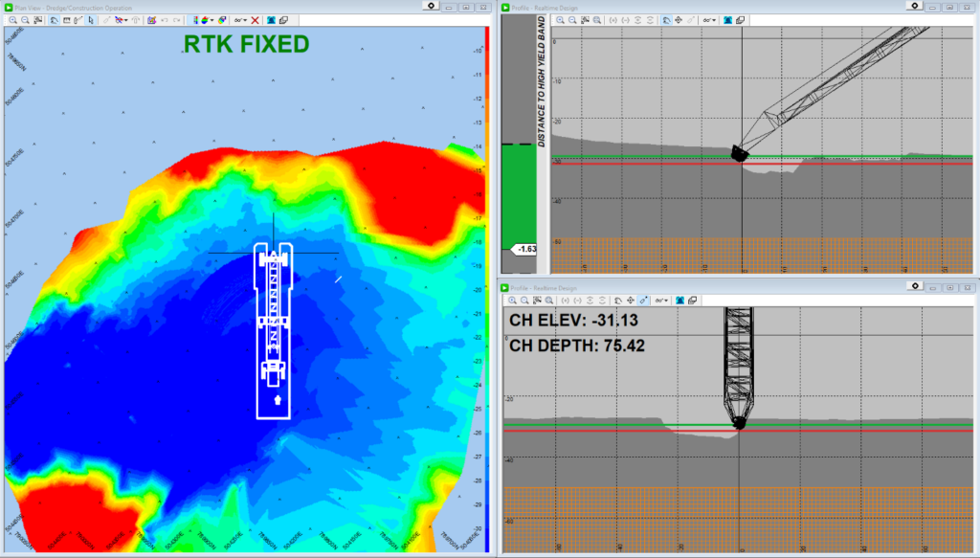Zoom out on the lower Profile window

pyautogui.click(x=525, y=301)
